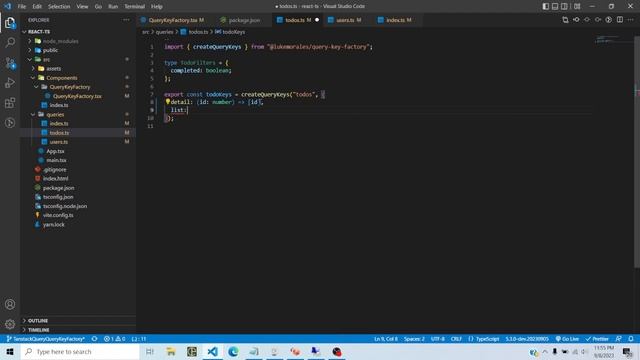Toggle Go Live server
This screenshot has height=360, width=640.
coord(567,339)
